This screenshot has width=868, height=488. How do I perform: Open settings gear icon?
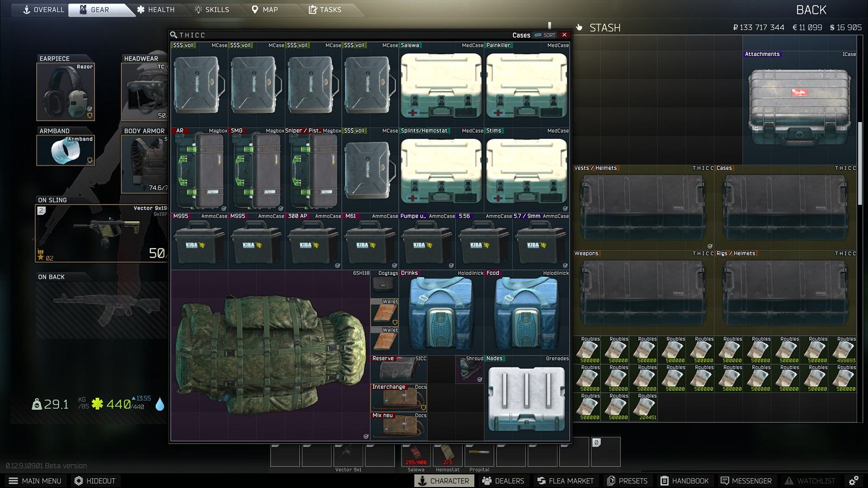click(854, 481)
